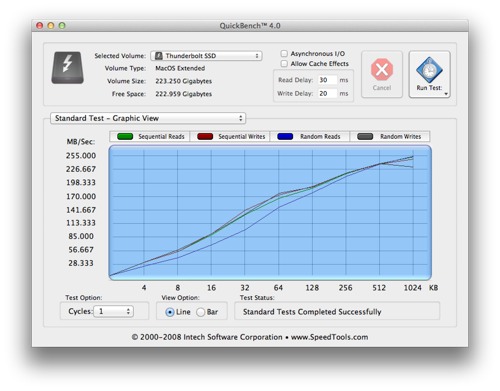
Task: Click the MacOS Extended volume type
Action: point(180,68)
